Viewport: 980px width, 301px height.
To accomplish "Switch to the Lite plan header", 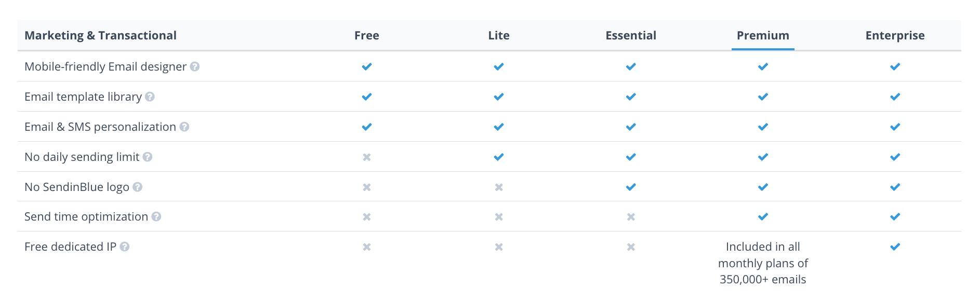I will (x=499, y=35).
